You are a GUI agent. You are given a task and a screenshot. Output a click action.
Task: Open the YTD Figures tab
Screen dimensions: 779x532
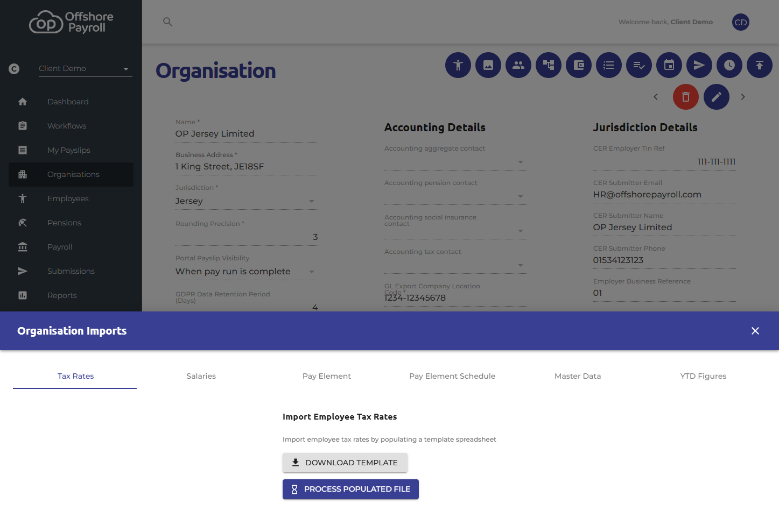pyautogui.click(x=703, y=376)
